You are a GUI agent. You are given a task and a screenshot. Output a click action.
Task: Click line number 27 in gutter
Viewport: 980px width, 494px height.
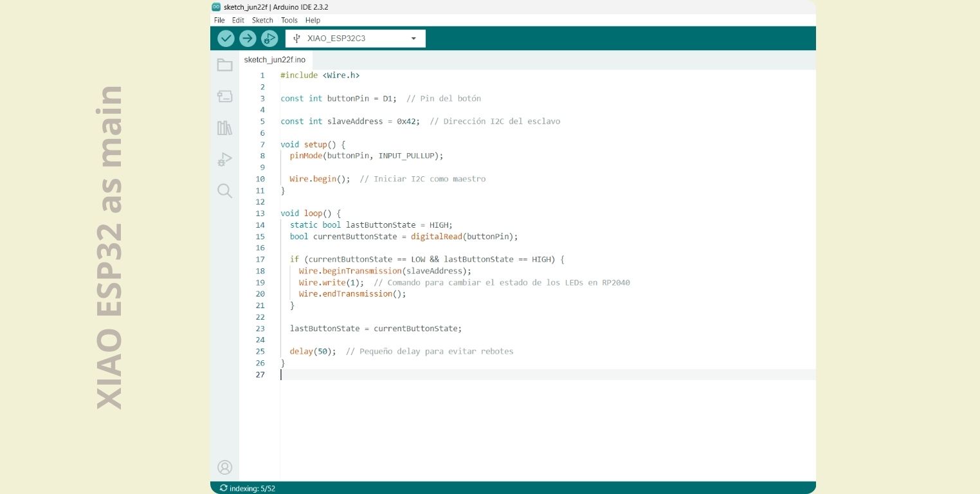(260, 374)
